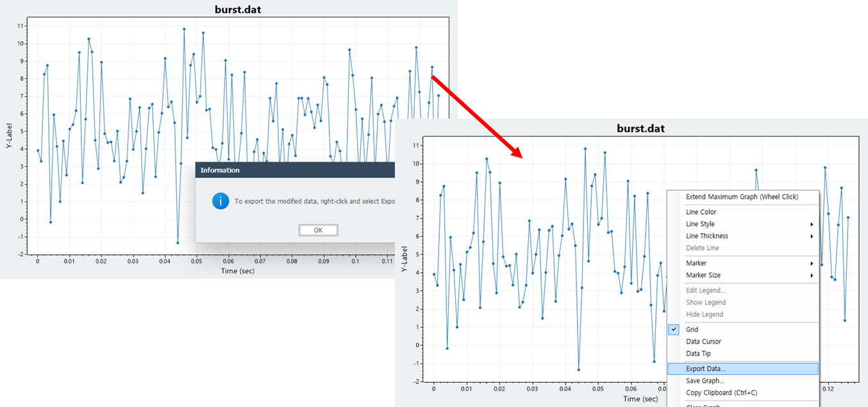868x407 pixels.
Task: Click the Information dialog title bar
Action: tap(295, 170)
